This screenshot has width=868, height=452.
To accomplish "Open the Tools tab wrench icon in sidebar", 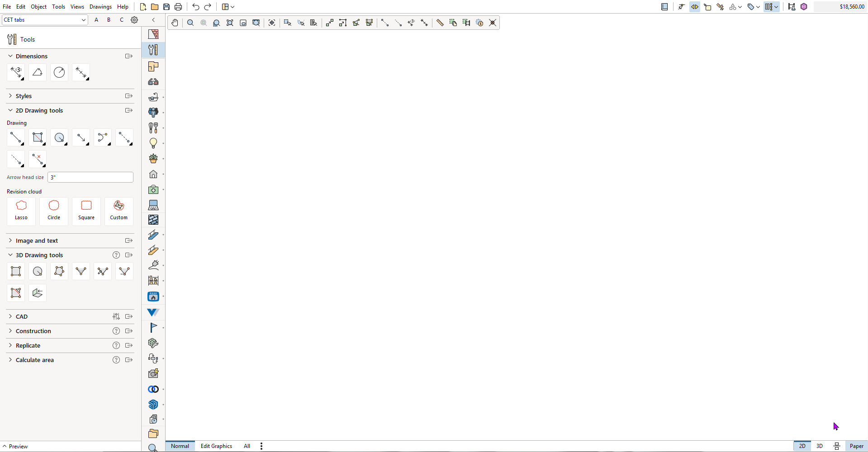I will [x=153, y=50].
